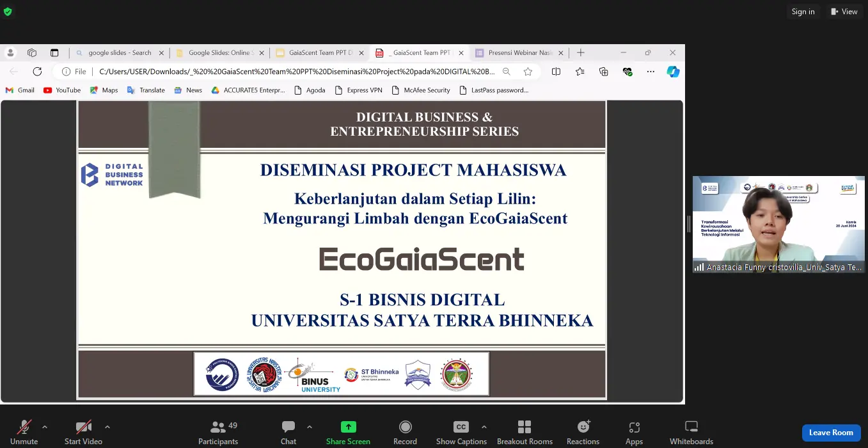Open Breakout Rooms
This screenshot has width=868, height=448.
click(x=525, y=432)
